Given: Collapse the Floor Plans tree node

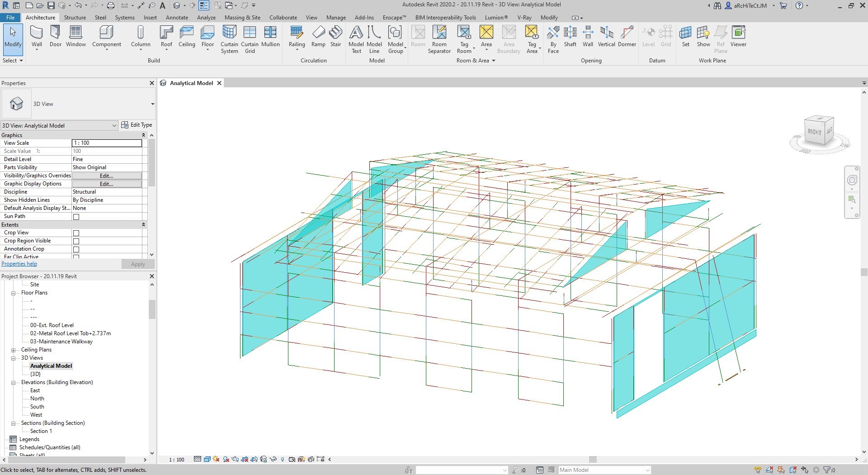Looking at the screenshot, I should 14,293.
